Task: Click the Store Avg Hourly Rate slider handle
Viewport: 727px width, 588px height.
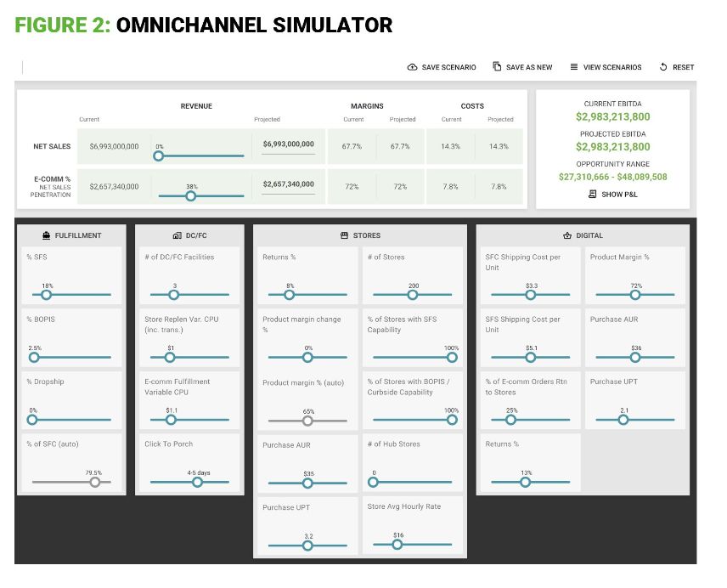Action: tap(397, 545)
